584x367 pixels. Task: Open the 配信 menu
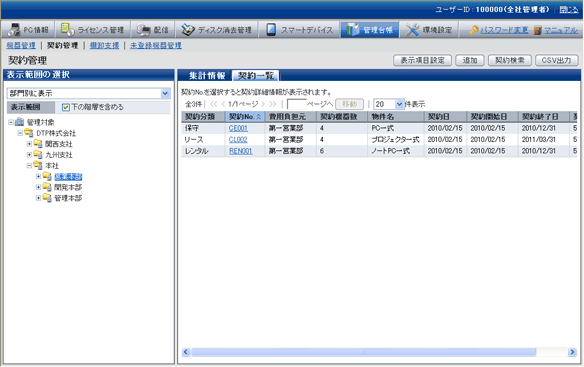[153, 30]
